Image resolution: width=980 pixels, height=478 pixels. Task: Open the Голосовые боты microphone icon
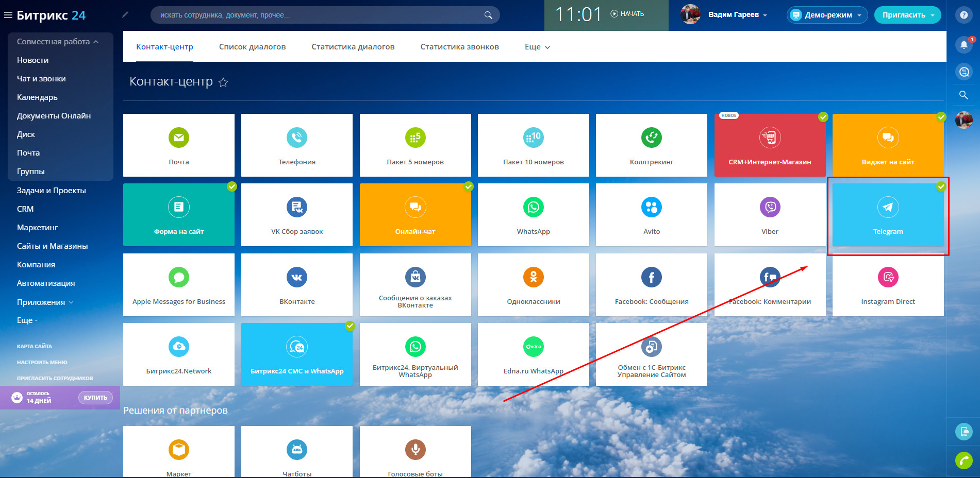416,450
